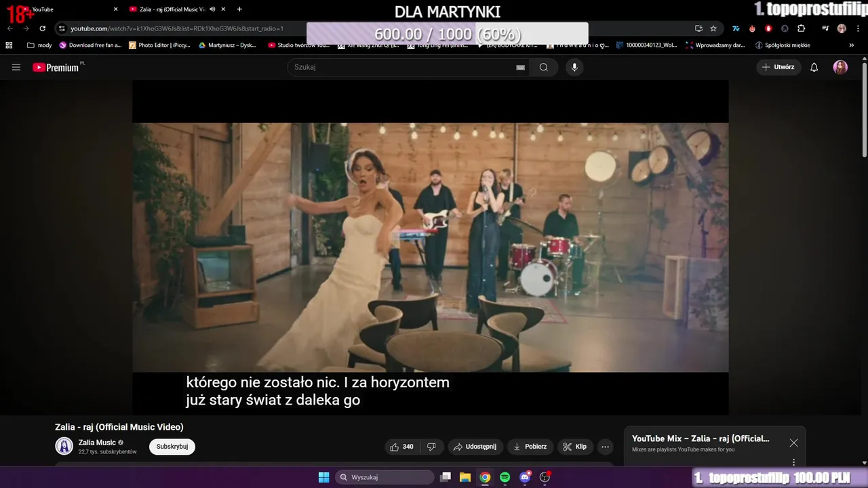Image resolution: width=868 pixels, height=488 pixels.
Task: Open YouTube notifications bell
Action: [x=814, y=67]
